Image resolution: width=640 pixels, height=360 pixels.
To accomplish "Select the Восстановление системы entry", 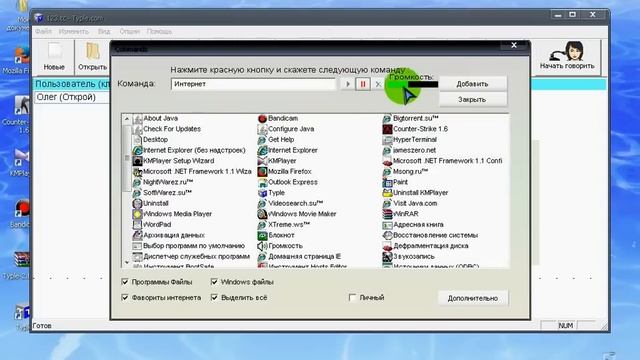I will (x=430, y=235).
